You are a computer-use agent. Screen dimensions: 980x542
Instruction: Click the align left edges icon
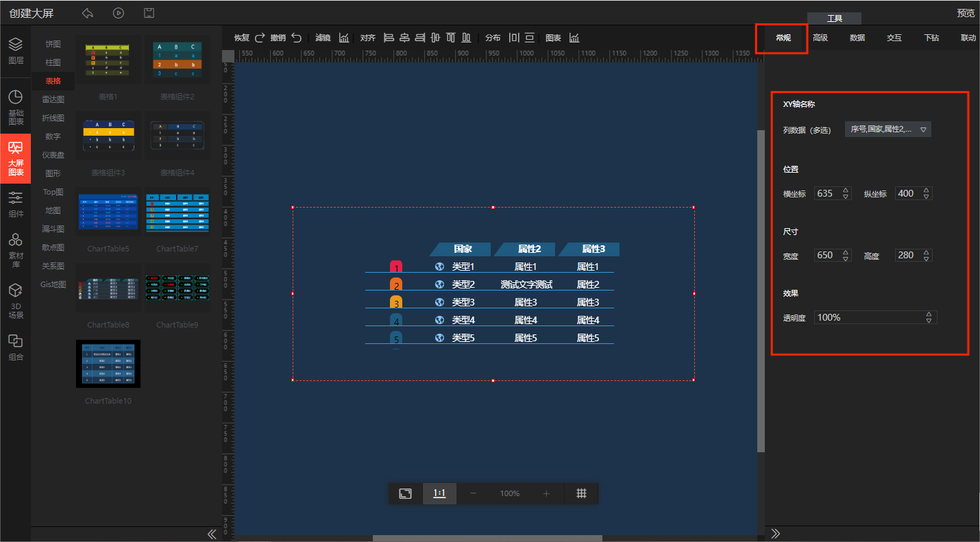[x=389, y=38]
